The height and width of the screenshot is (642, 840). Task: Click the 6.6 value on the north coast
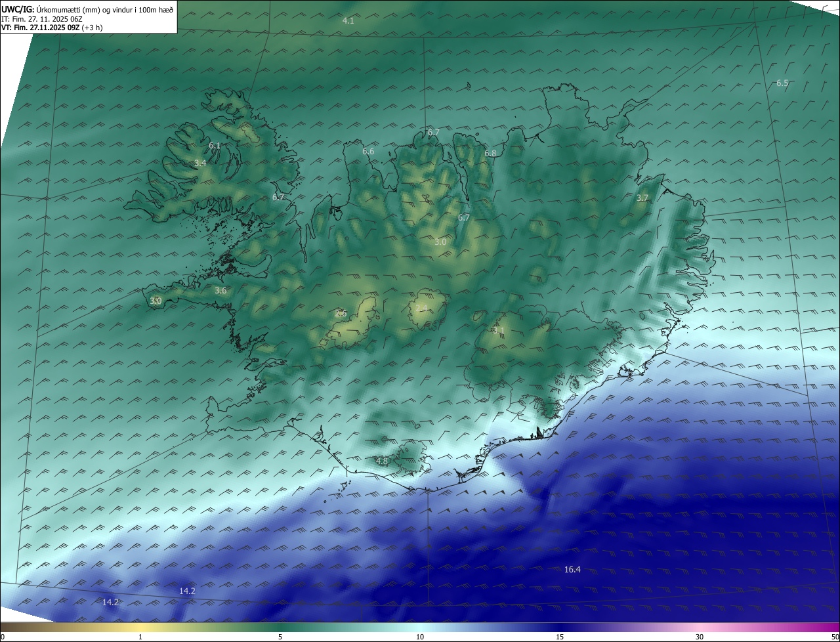click(368, 152)
